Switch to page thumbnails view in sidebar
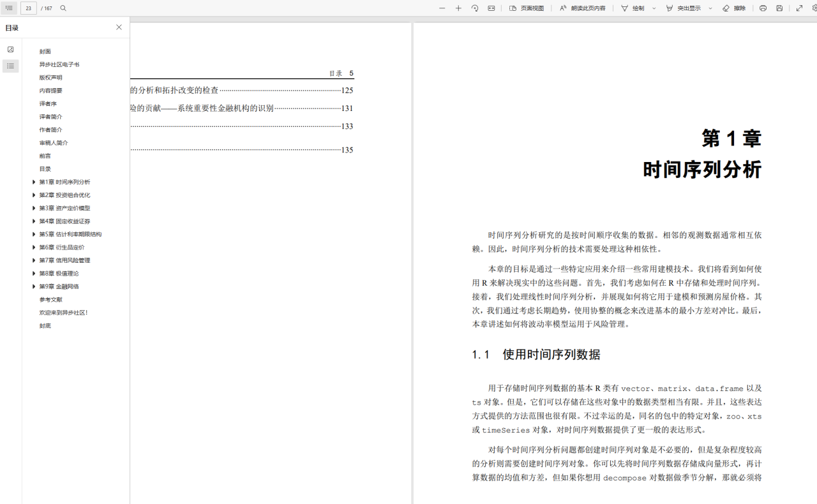 click(10, 48)
